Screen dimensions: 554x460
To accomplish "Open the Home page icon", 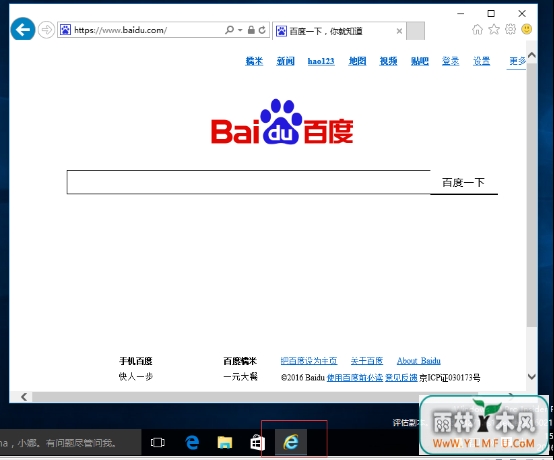I will pos(477,29).
